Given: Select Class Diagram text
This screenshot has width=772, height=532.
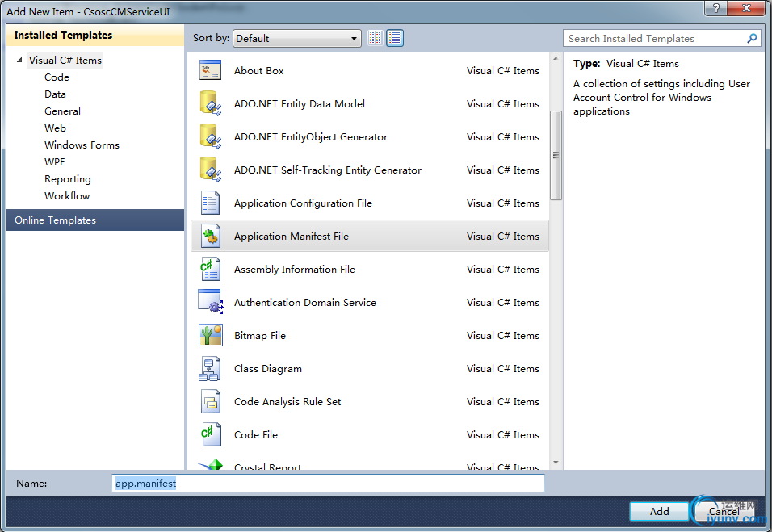Looking at the screenshot, I should click(x=268, y=369).
